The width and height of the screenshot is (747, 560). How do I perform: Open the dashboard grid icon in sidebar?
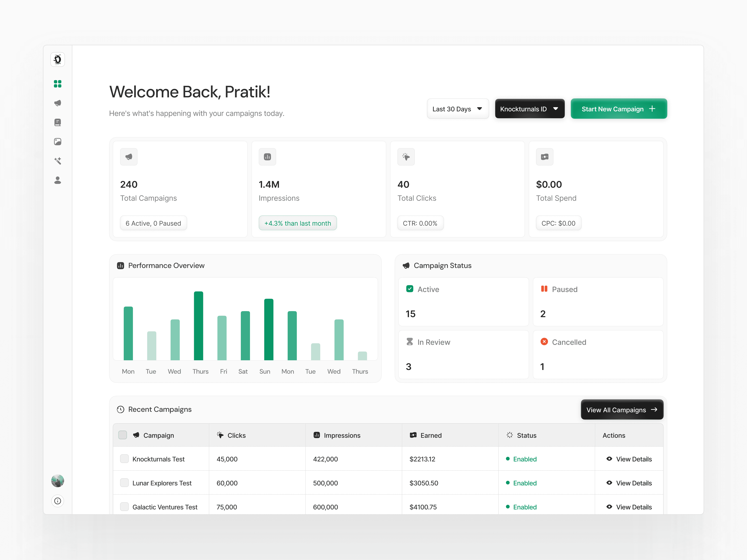[x=58, y=84]
